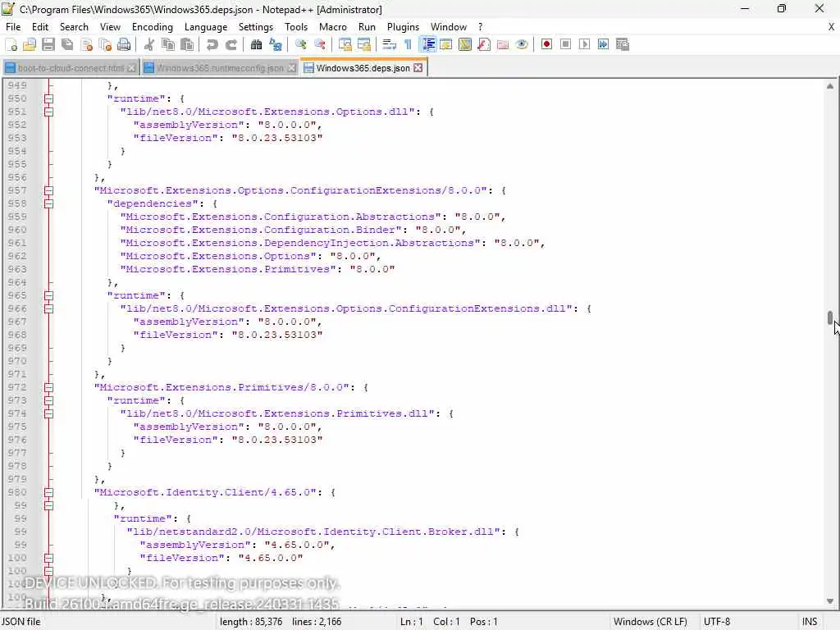Collapse fold marker at line 966
The image size is (840, 630).
click(x=48, y=308)
